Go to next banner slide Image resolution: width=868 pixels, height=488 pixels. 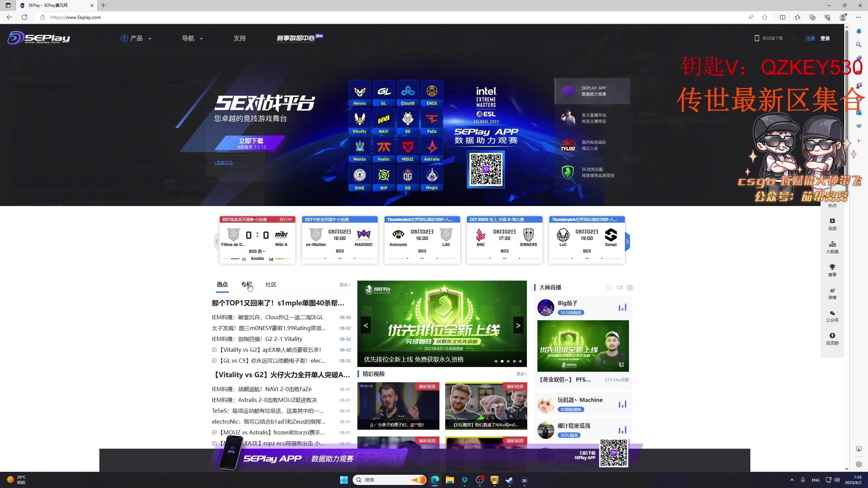(518, 325)
